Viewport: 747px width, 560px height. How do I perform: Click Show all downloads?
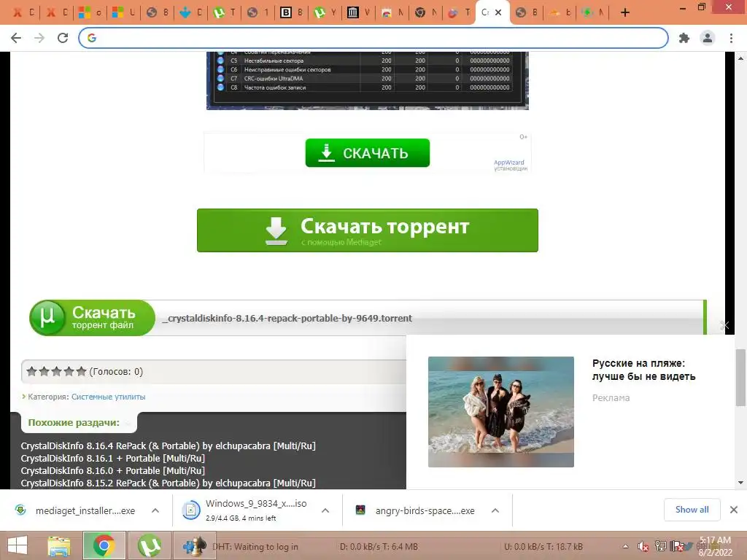pos(692,510)
